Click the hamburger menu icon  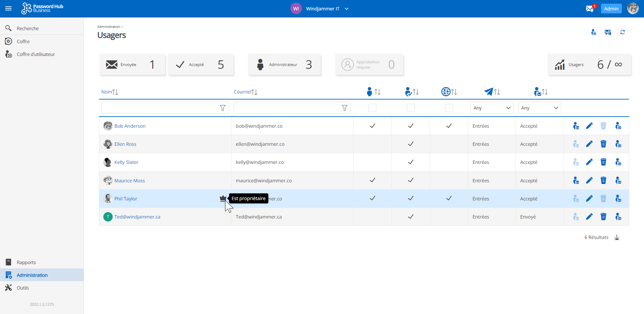[8, 9]
